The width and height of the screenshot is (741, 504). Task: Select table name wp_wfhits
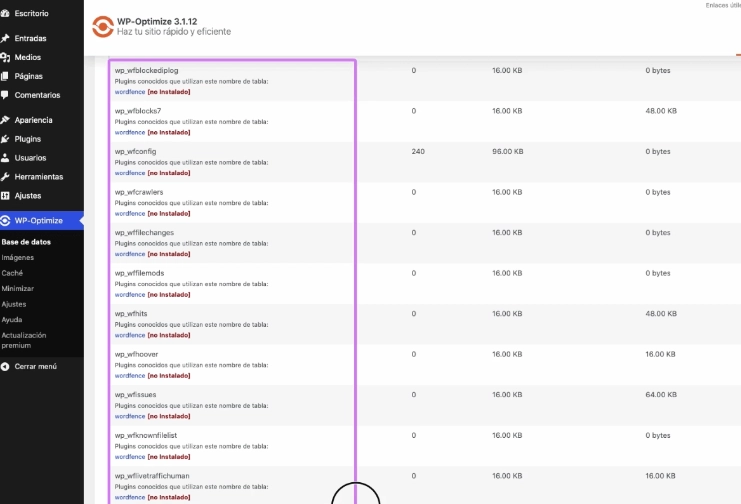coord(131,314)
